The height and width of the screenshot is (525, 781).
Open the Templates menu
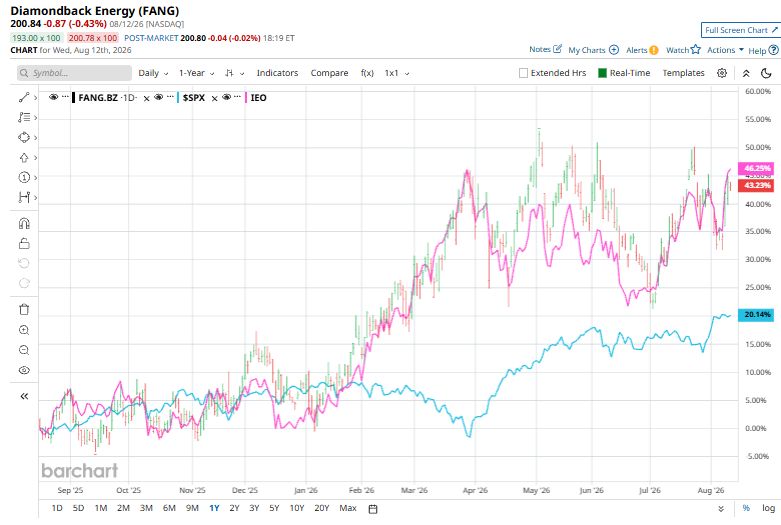[x=683, y=73]
